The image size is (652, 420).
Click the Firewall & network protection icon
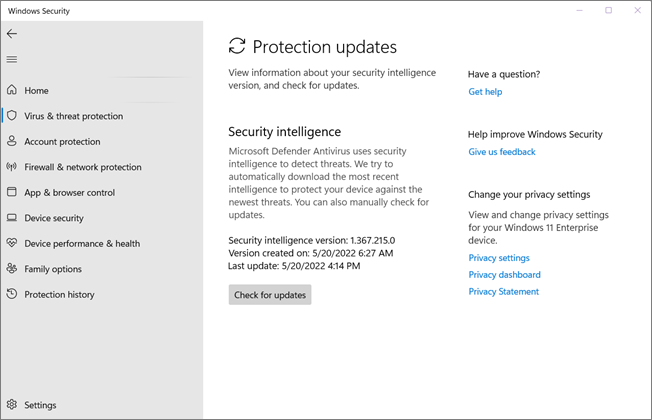pyautogui.click(x=12, y=167)
